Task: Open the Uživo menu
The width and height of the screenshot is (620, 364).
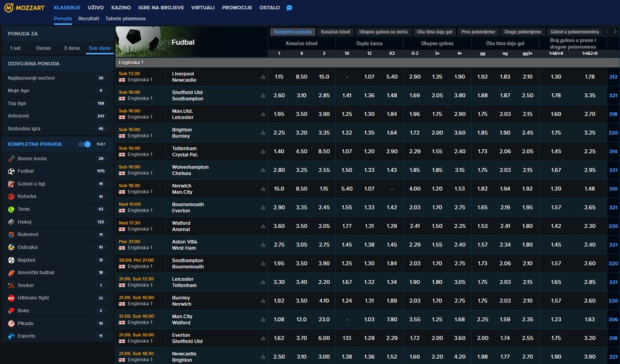Action: tap(96, 7)
